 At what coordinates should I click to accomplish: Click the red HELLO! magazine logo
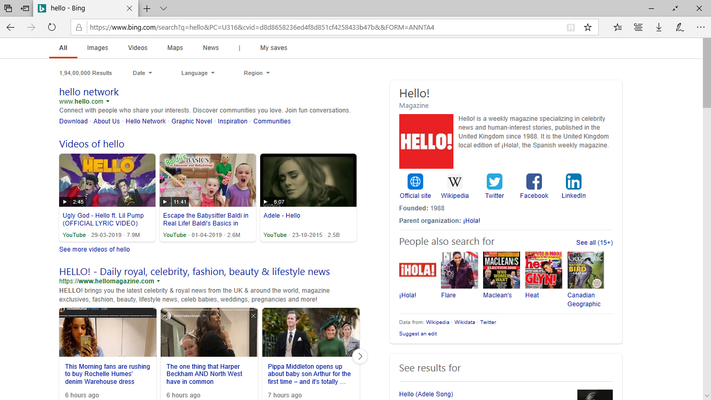426,141
